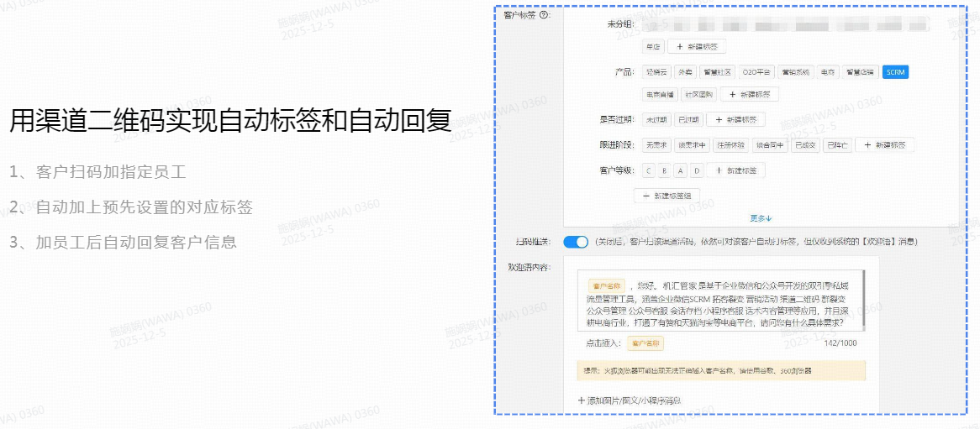The image size is (980, 429).
Task: Expand more tag groups via 更多↓
Action: 760,218
